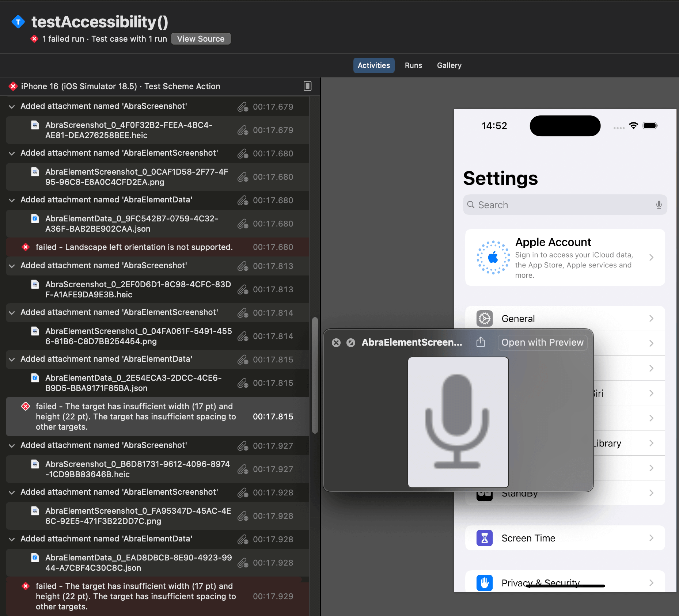Click the red failure icon on landscape orientation message
Image resolution: width=679 pixels, height=616 pixels.
[26, 247]
